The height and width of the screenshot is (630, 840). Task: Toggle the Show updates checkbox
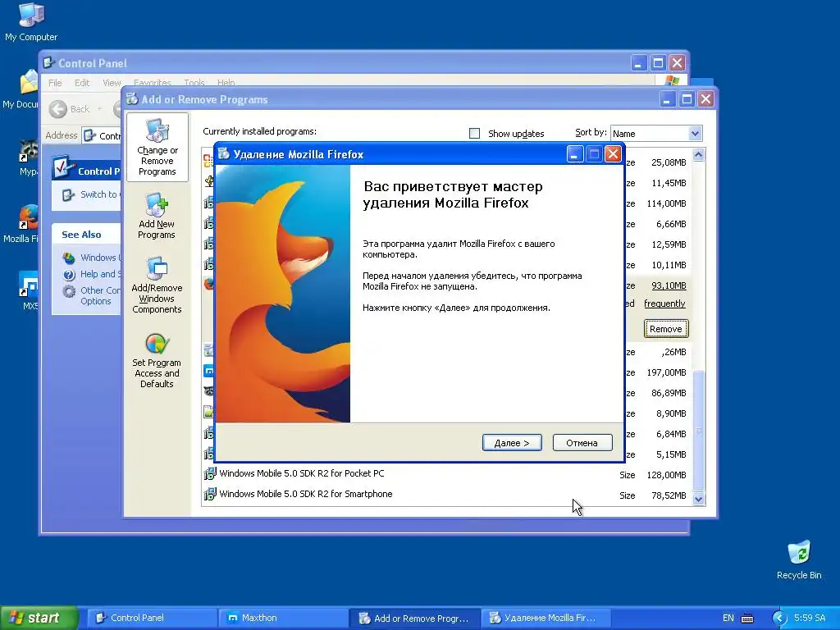(474, 134)
